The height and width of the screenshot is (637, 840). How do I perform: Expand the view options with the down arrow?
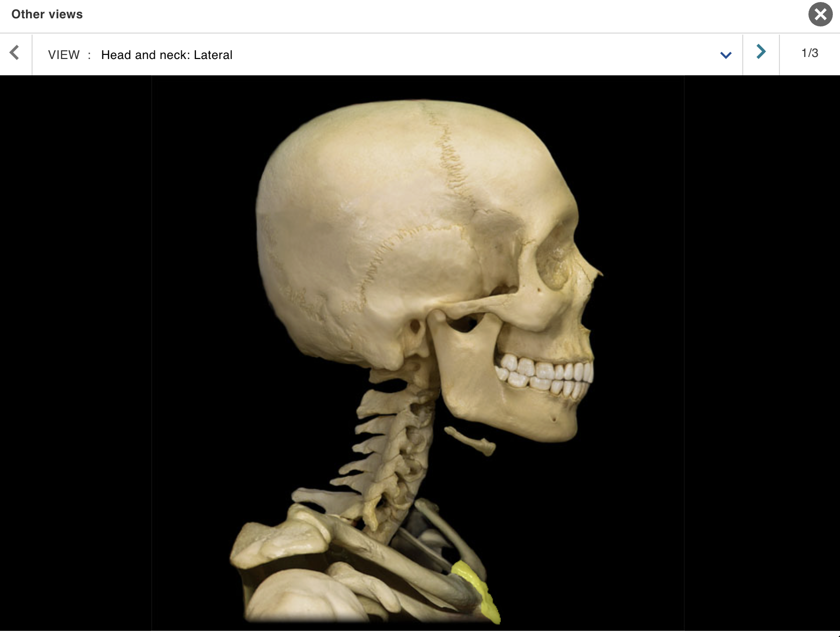[725, 54]
